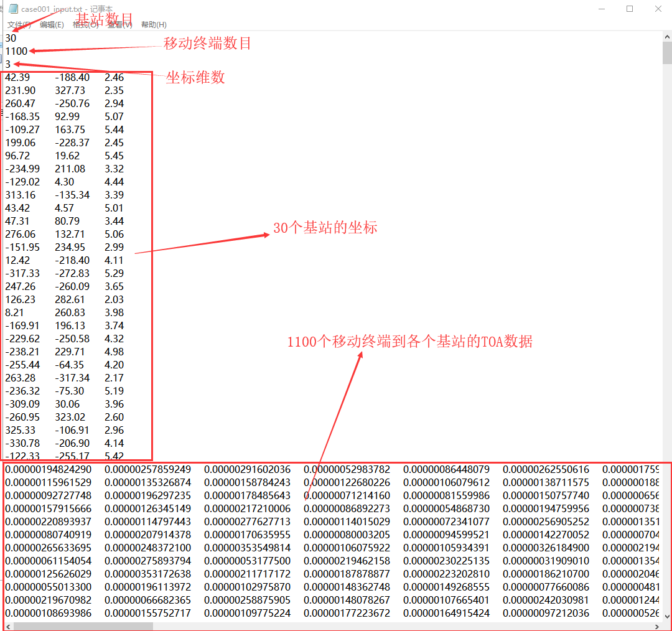
Task: Click the TOA value 0.00000094599521
Action: [447, 535]
